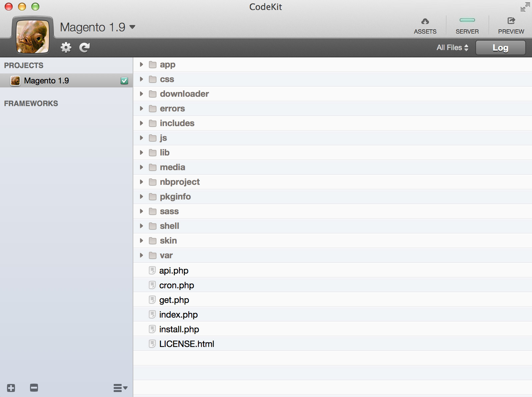Image resolution: width=532 pixels, height=397 pixels.
Task: Expand the sass folder triangle
Action: (x=141, y=211)
